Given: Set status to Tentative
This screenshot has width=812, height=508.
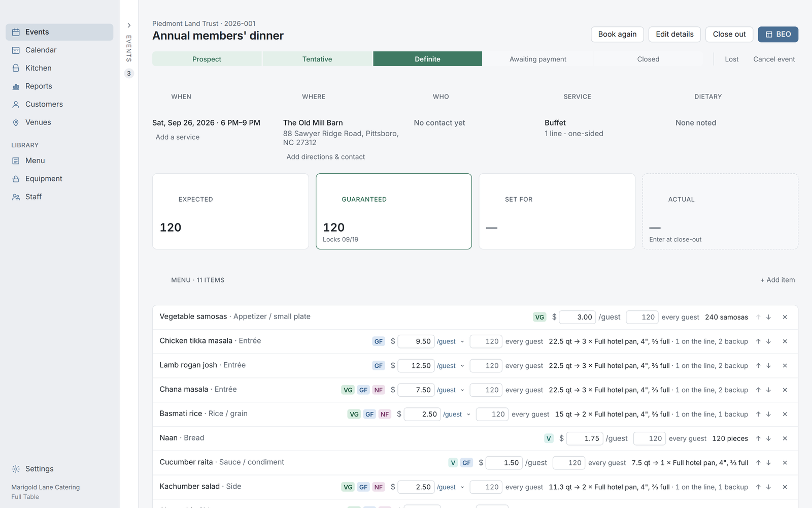Looking at the screenshot, I should 317,59.
